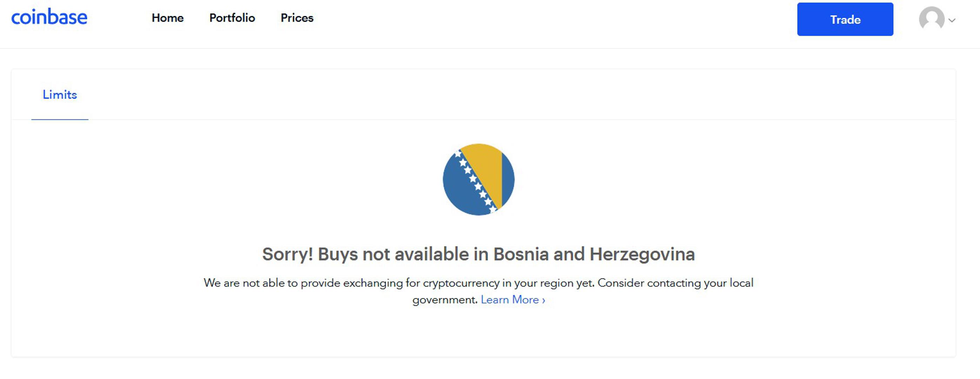Click the "Sorry!" word in the heading

point(287,254)
